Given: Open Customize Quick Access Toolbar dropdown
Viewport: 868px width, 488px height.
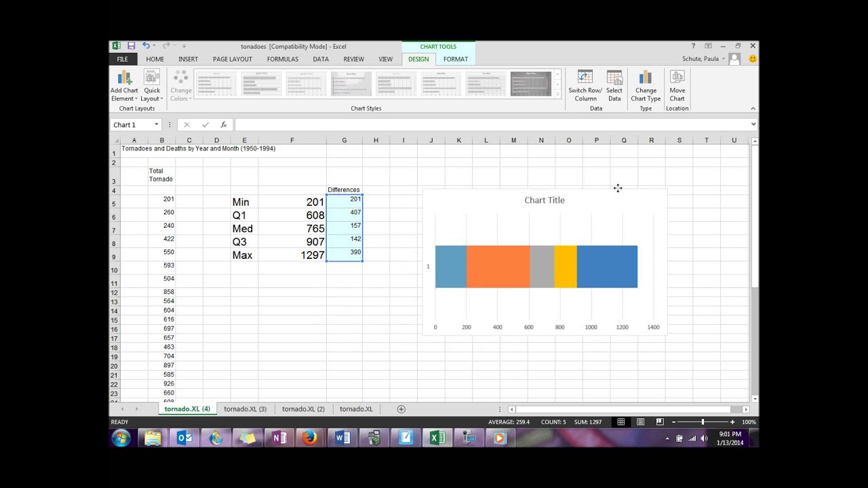Looking at the screenshot, I should [184, 46].
